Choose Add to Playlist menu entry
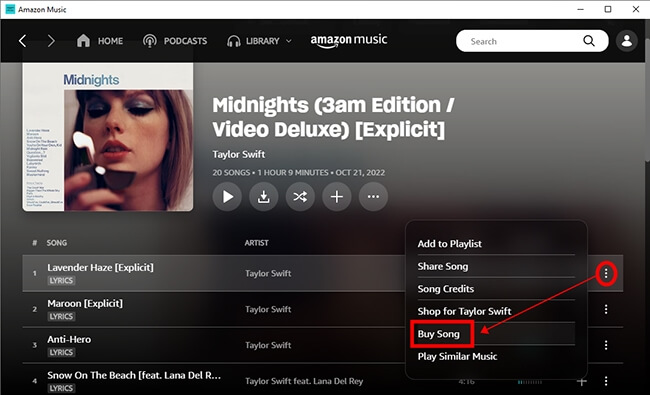The width and height of the screenshot is (650, 395). (449, 244)
